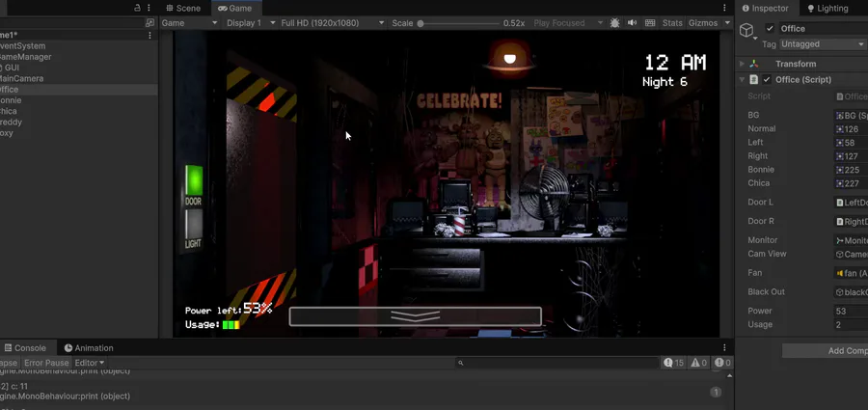Mute game audio with speaker icon
The height and width of the screenshot is (410, 868).
click(632, 23)
